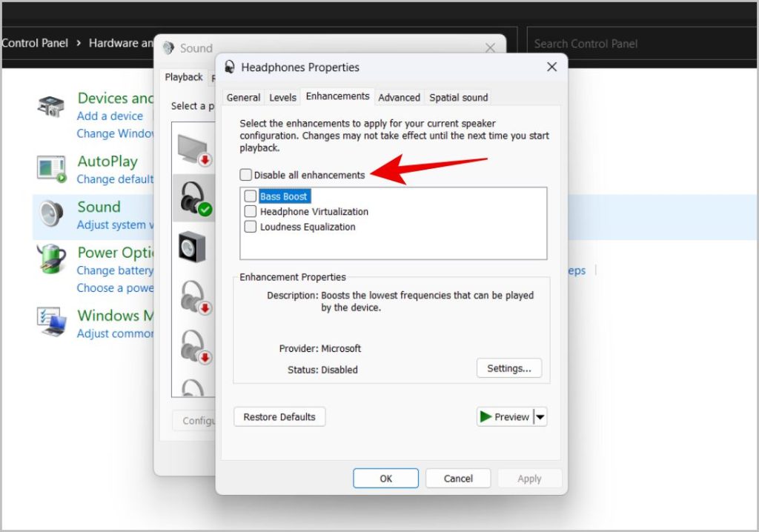759x532 pixels.
Task: Switch to the General tab
Action: 243,97
